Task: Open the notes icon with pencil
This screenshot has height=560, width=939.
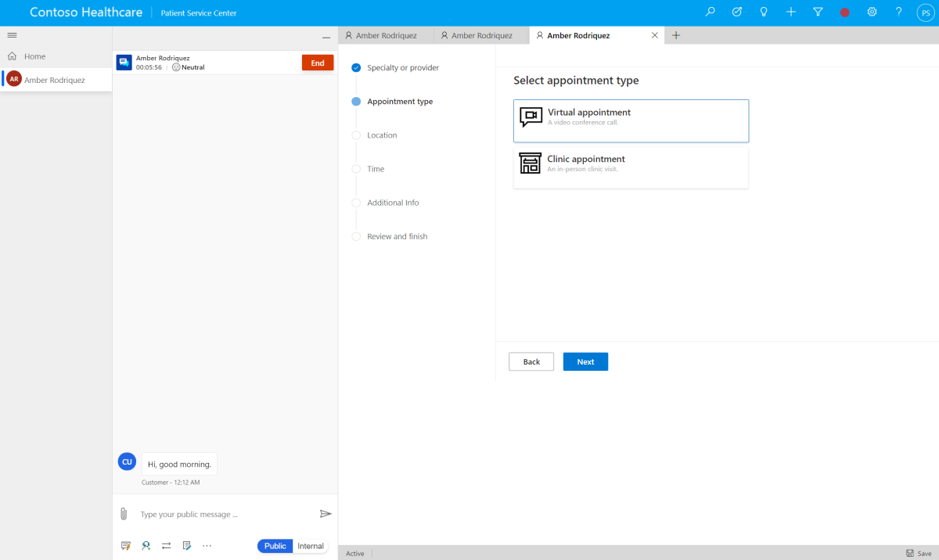Action: 187,546
